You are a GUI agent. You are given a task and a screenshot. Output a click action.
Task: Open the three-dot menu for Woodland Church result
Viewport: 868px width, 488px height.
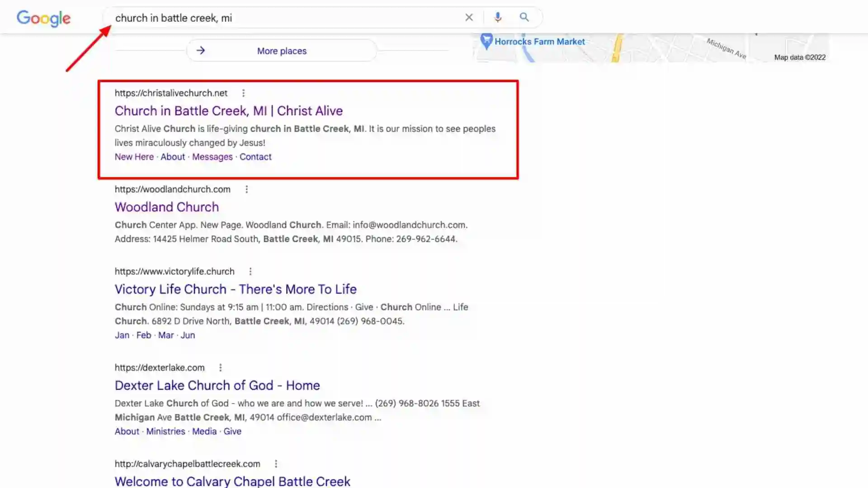click(247, 189)
